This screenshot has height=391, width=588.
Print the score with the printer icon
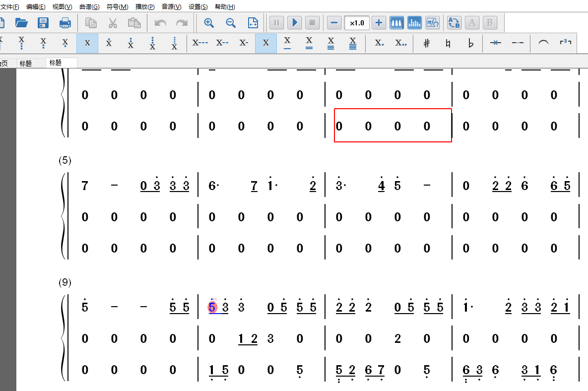point(65,23)
